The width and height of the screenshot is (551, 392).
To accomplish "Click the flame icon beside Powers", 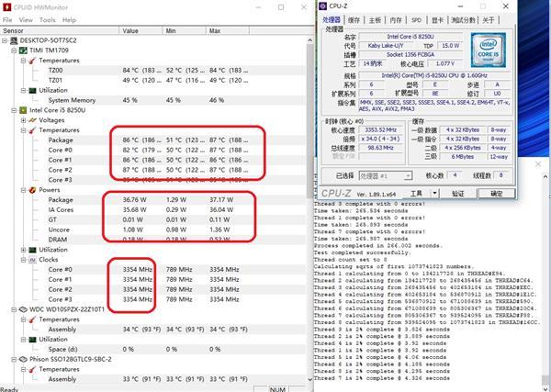I will (33, 190).
